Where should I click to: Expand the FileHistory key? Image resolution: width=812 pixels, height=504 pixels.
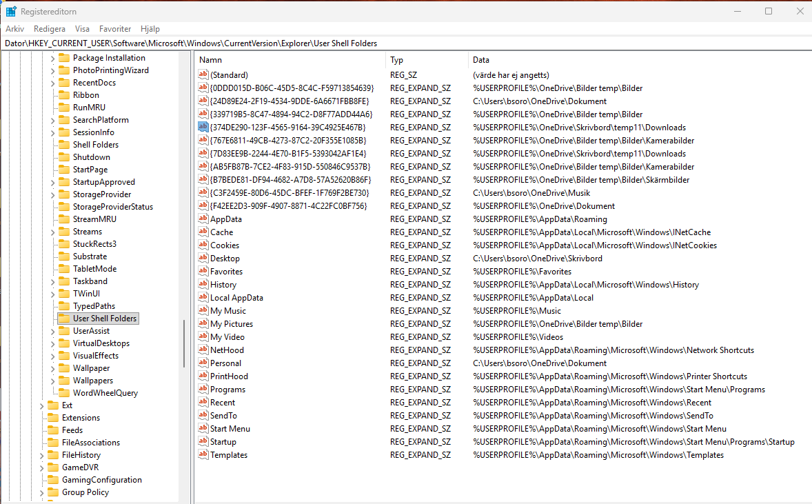pyautogui.click(x=41, y=455)
